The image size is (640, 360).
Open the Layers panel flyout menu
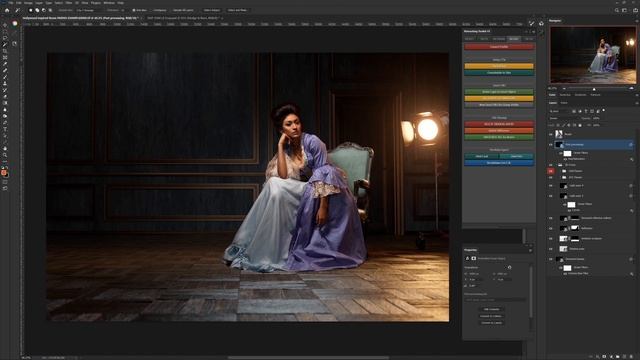coord(636,103)
